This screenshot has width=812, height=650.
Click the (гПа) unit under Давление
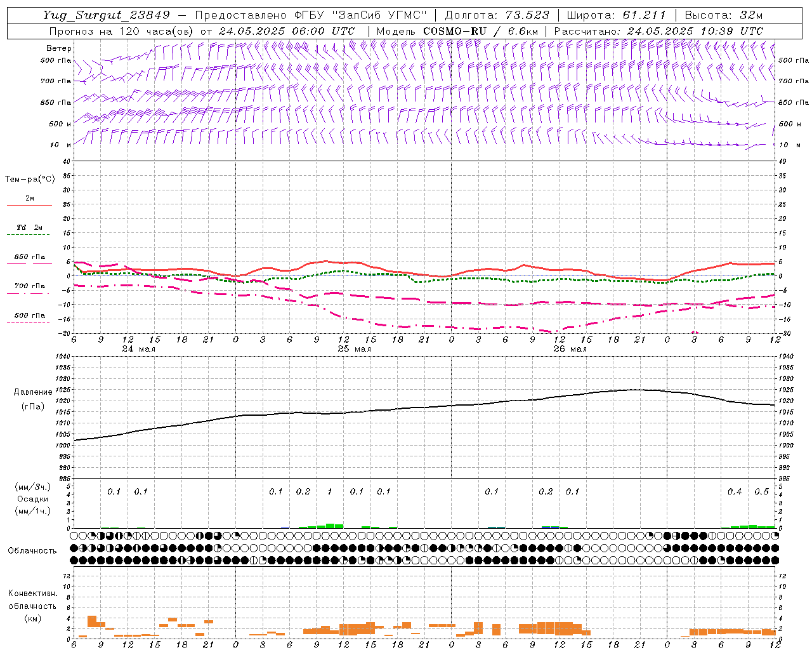click(x=33, y=406)
